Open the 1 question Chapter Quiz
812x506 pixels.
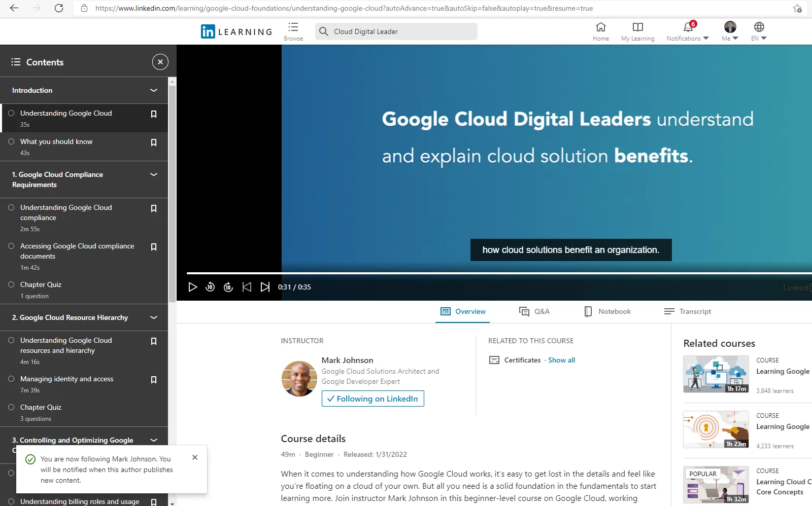41,284
